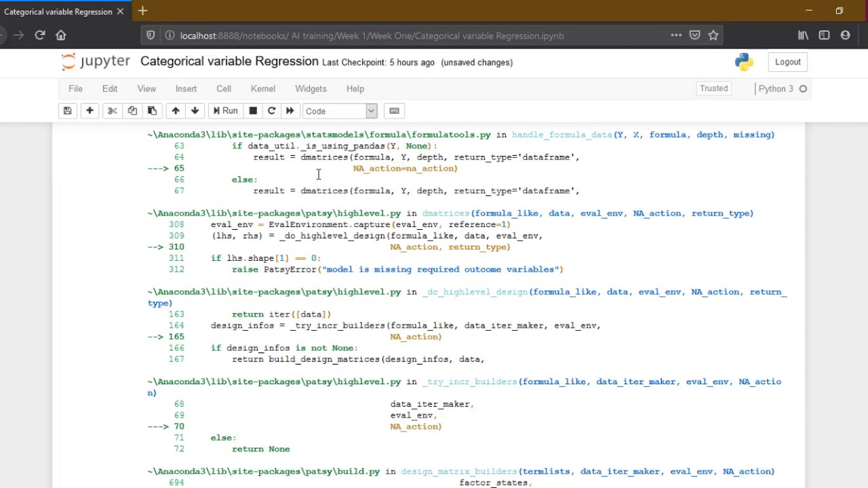Paste cells below icon

(x=152, y=111)
